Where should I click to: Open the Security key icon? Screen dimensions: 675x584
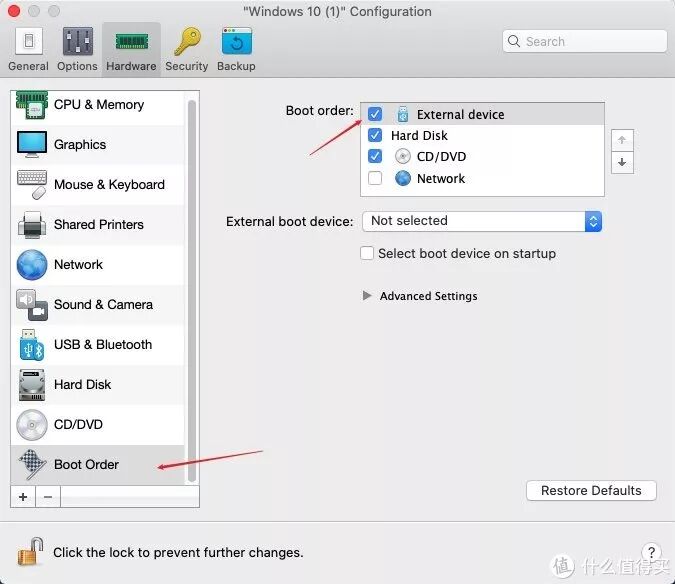click(x=187, y=41)
